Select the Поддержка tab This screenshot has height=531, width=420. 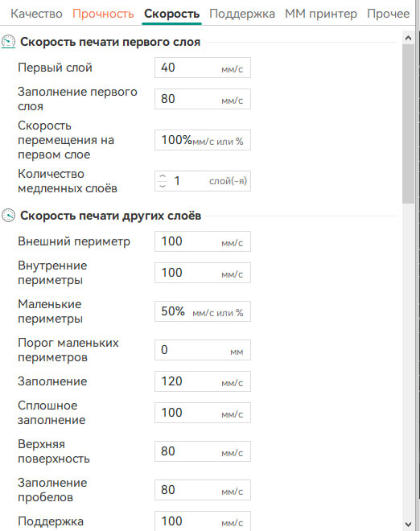tap(242, 14)
